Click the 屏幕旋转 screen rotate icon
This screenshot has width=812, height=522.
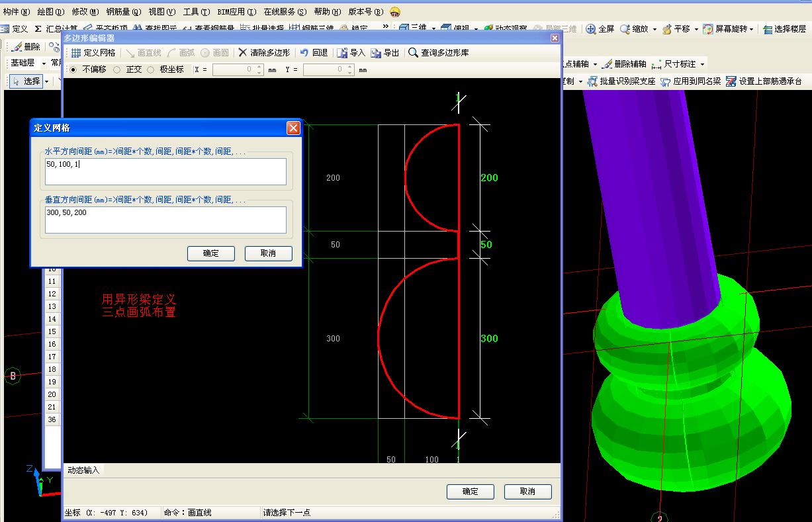click(x=708, y=29)
